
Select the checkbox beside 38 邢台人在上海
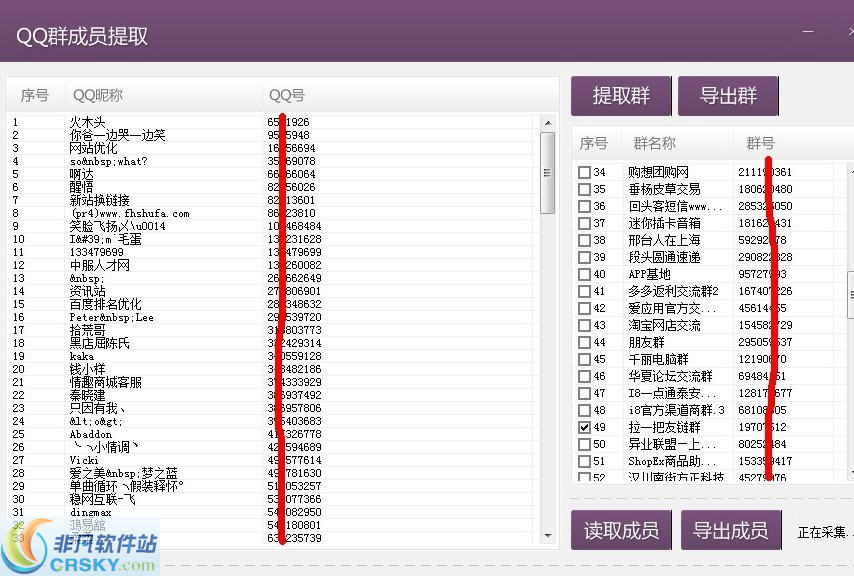coord(584,240)
